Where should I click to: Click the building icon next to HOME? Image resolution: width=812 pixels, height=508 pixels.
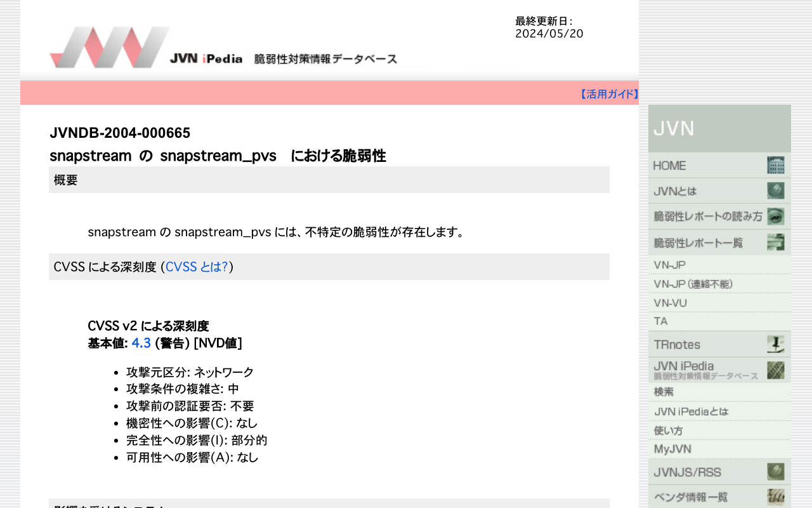(775, 165)
